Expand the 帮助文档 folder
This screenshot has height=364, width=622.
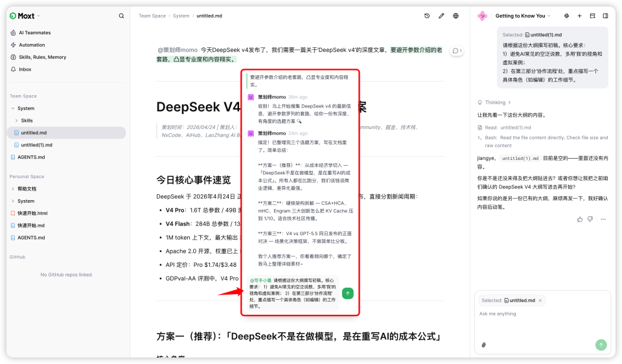pos(13,188)
